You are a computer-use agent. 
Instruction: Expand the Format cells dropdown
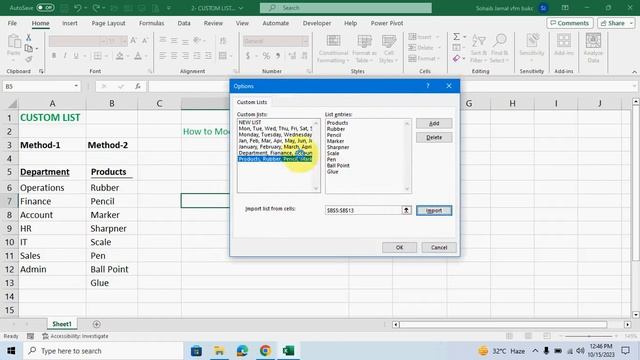click(439, 58)
